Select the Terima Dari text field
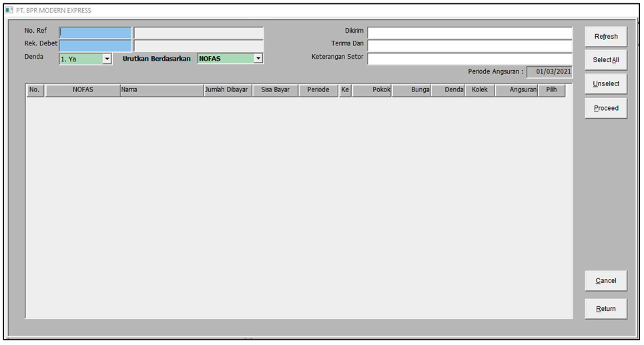Viewport: 644px width, 345px height. [x=469, y=45]
